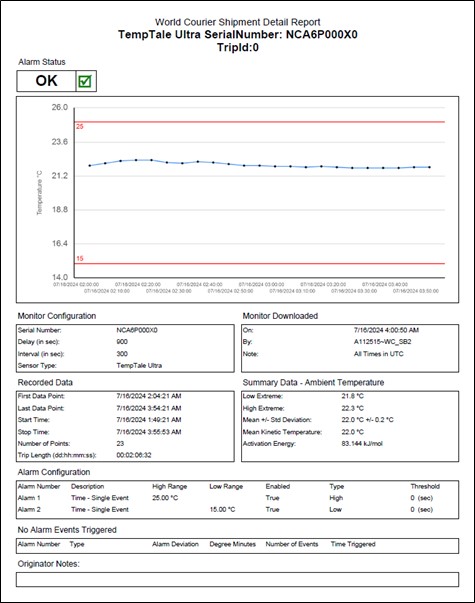Click 'No Alarm Events Triggered' heading

67,530
